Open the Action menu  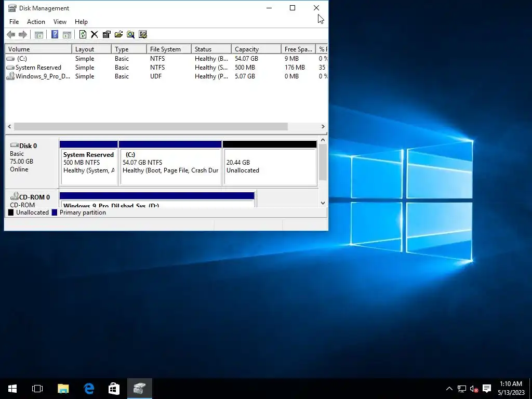(x=36, y=22)
